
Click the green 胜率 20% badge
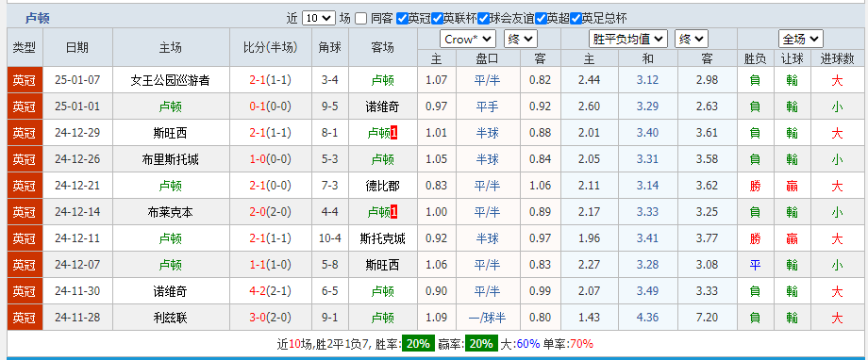tap(418, 343)
